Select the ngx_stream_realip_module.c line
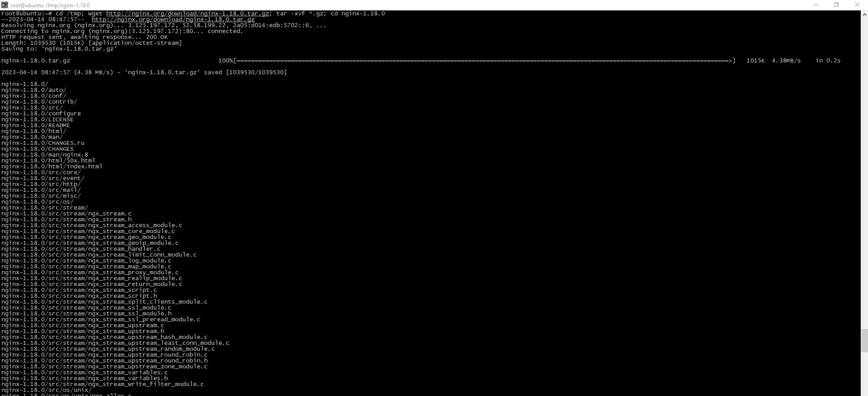The width and height of the screenshot is (868, 396). 92,278
